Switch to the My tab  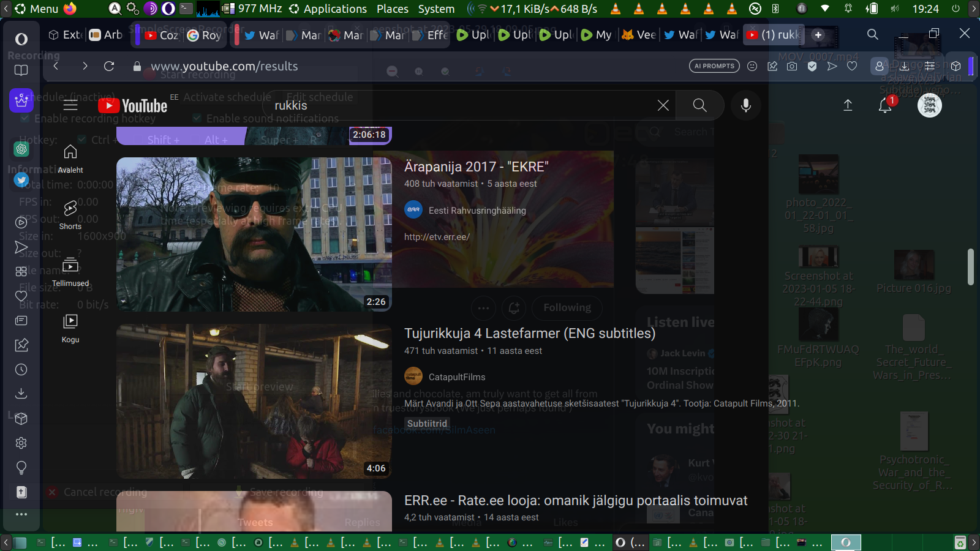[597, 35]
